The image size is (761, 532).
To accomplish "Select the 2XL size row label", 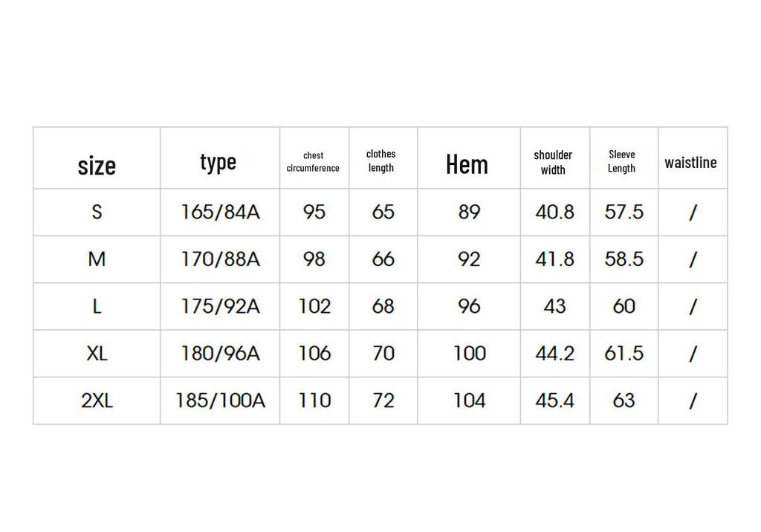I will [97, 400].
